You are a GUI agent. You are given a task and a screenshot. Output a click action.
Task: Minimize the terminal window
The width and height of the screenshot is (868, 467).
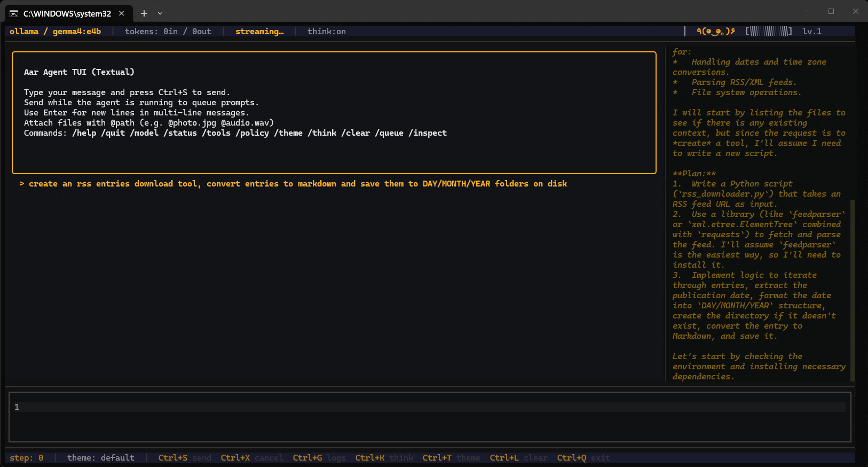coord(807,11)
